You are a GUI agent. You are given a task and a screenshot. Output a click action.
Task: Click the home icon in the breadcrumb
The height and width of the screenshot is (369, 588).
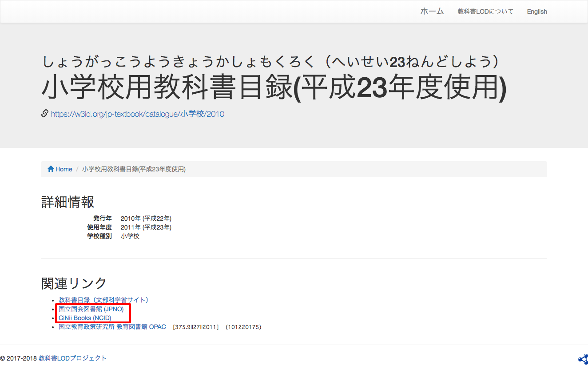[51, 169]
